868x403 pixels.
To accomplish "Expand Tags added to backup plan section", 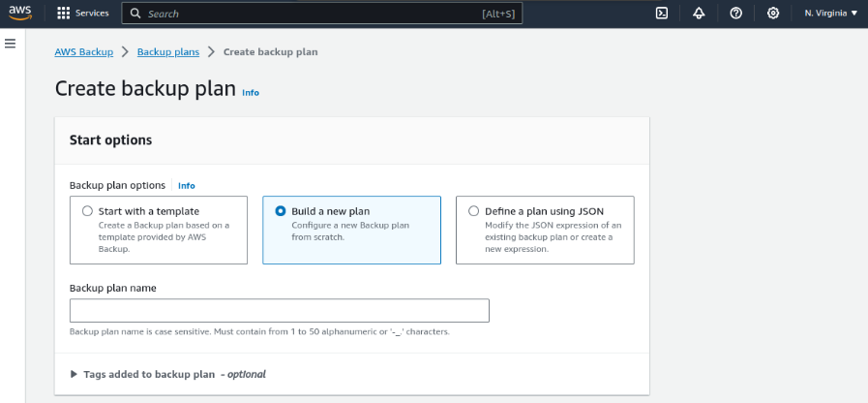I will [x=167, y=374].
